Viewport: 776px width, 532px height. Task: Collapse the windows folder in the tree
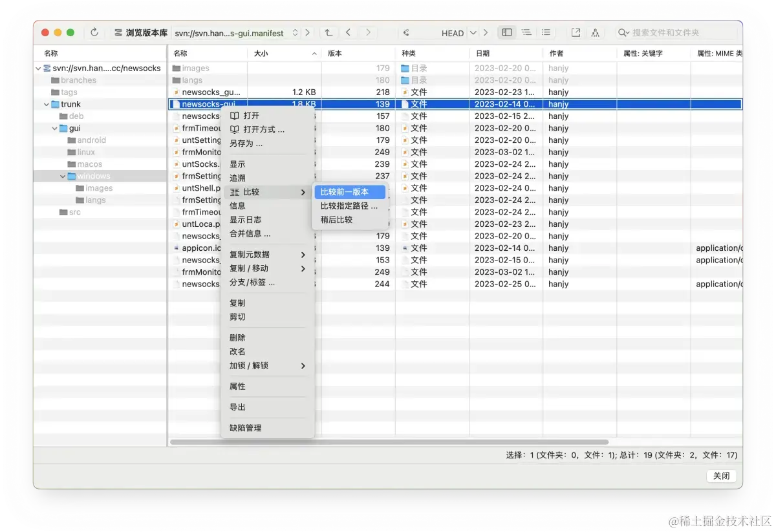tap(63, 176)
